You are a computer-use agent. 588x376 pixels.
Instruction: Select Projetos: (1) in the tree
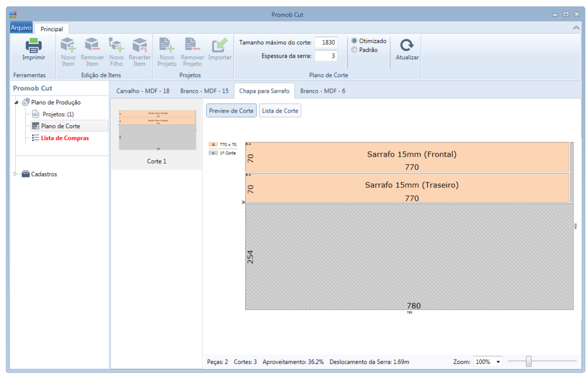(x=58, y=114)
